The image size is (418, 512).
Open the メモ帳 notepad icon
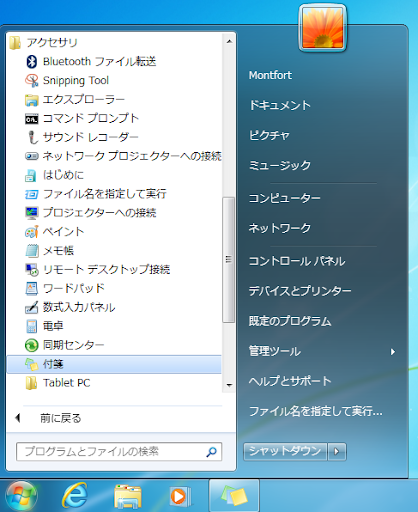[x=32, y=251]
